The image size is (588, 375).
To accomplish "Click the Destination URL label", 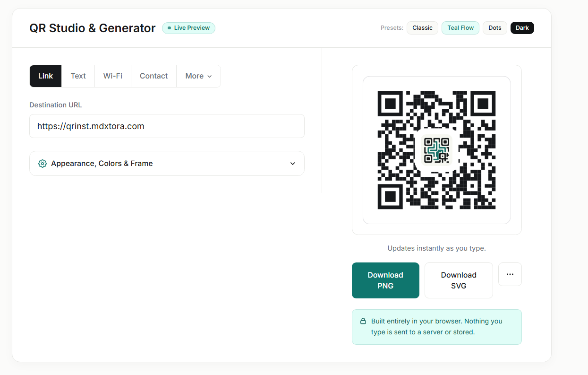I will (x=56, y=105).
